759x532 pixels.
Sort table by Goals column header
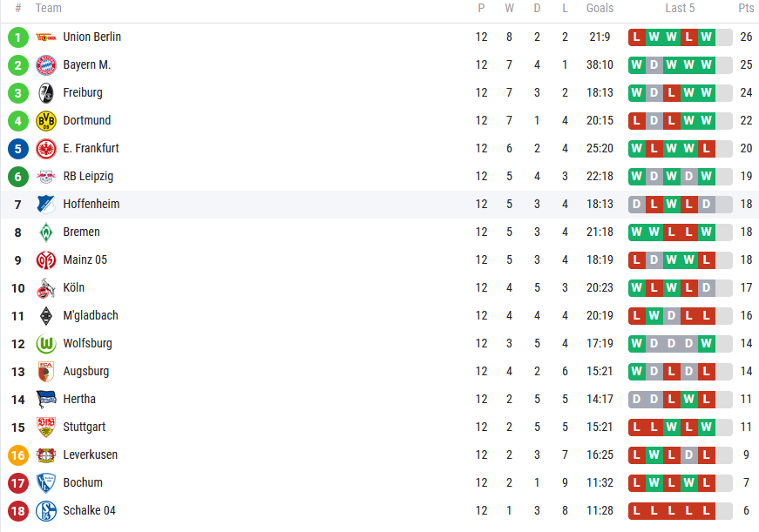[600, 8]
